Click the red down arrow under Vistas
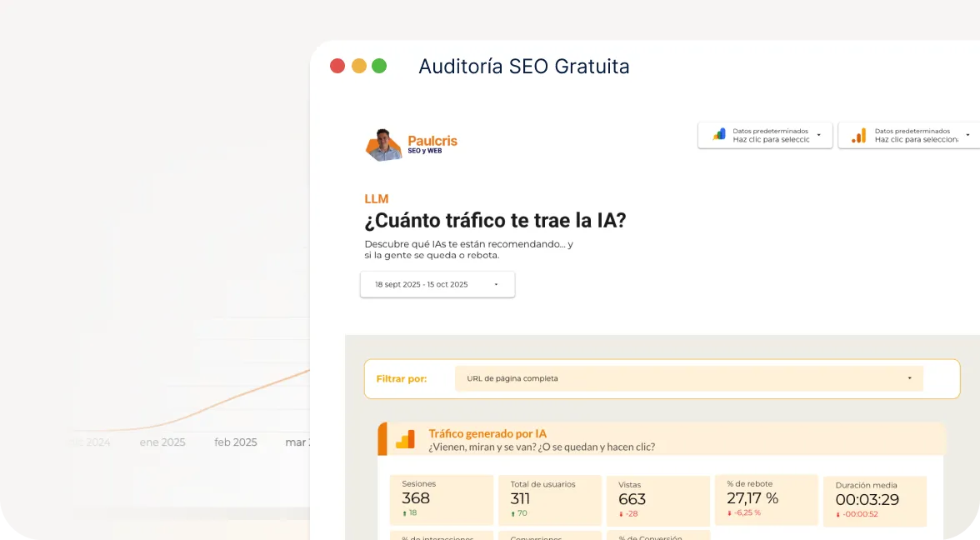The image size is (980, 540). (621, 514)
